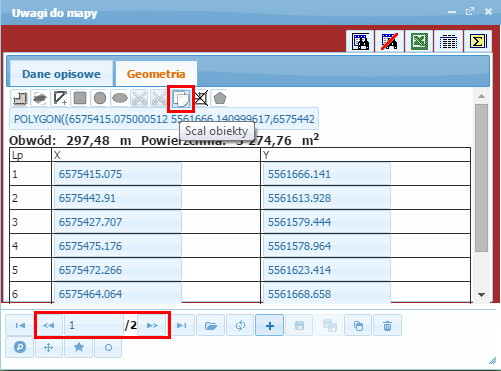Click the record number field showing 1

tap(94, 325)
